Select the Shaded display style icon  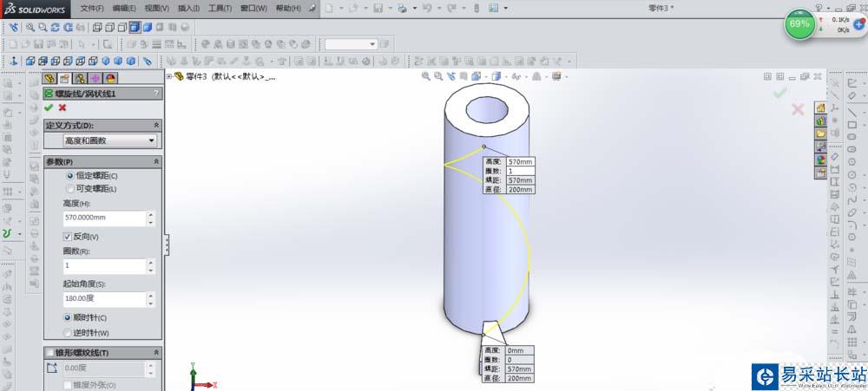148,27
